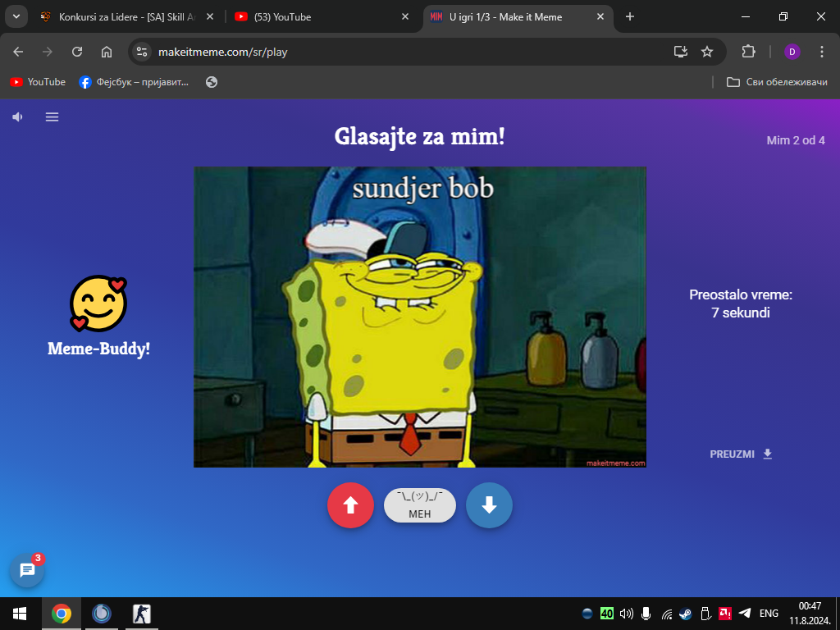Open the globe icon bookmark
The width and height of the screenshot is (840, 630).
212,82
